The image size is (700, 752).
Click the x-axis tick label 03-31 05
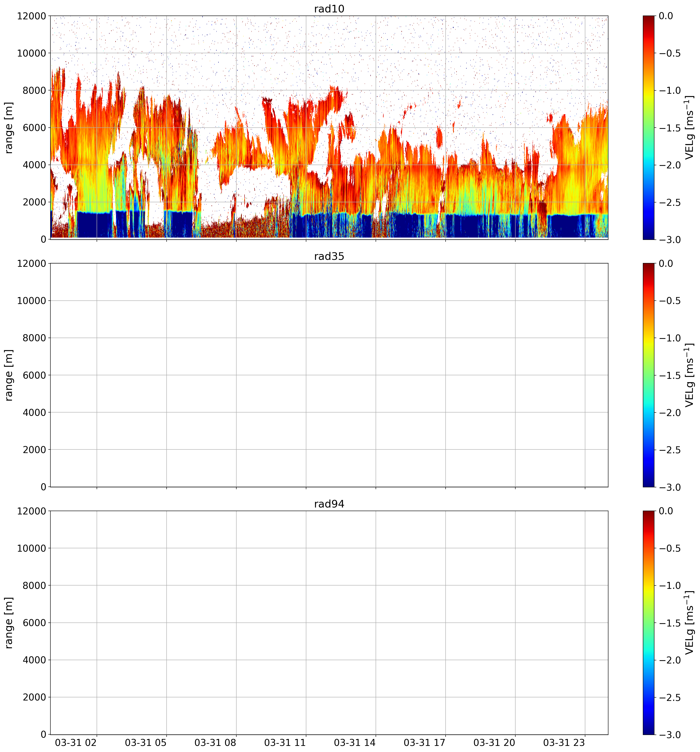pos(146,743)
